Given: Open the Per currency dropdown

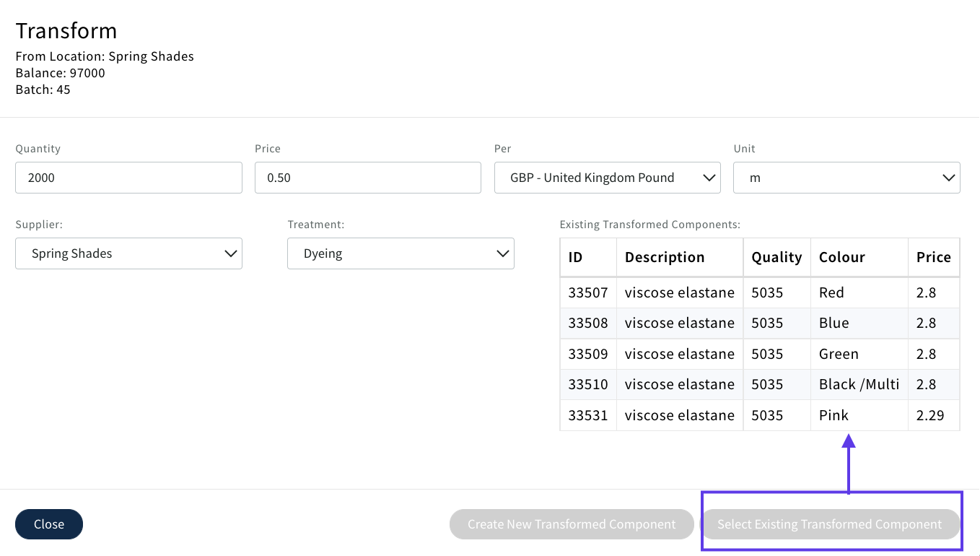Looking at the screenshot, I should [607, 178].
